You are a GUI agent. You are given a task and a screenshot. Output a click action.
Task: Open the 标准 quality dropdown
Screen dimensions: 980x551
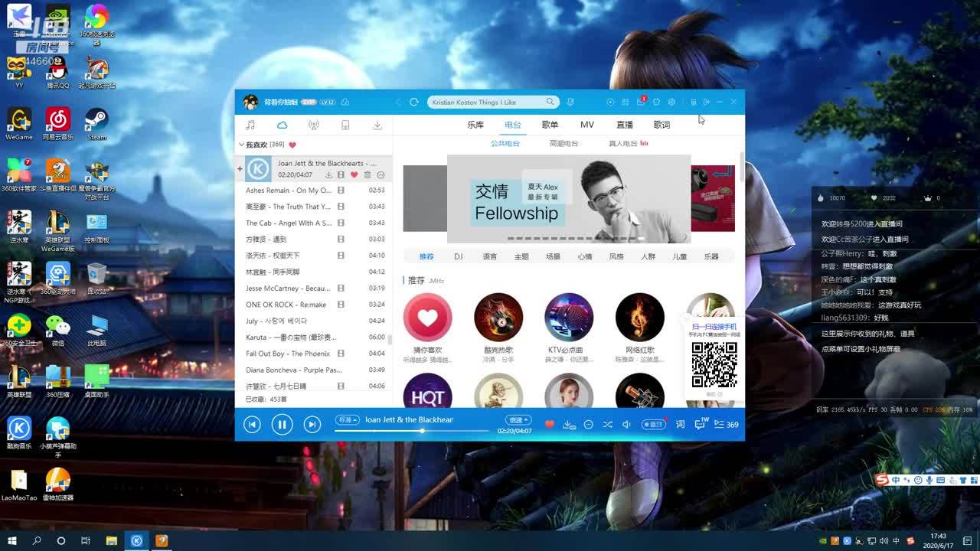[347, 420]
